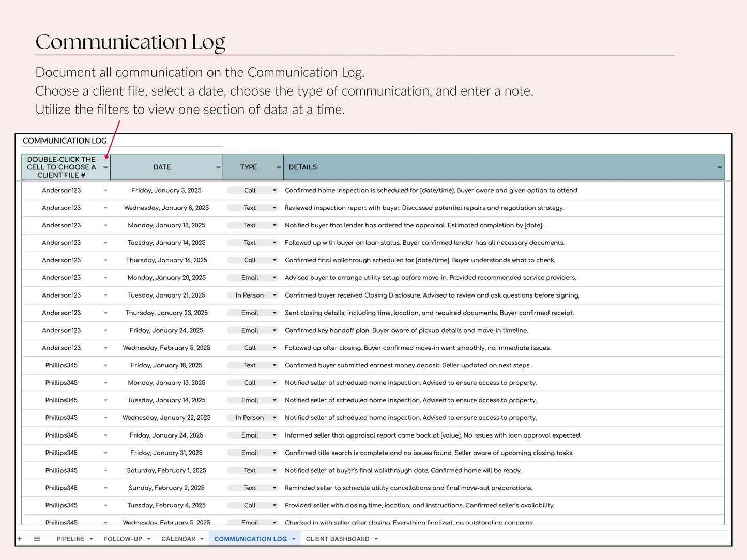Open Call type dropdown for January 3 row
The image size is (747, 560).
coord(253,190)
